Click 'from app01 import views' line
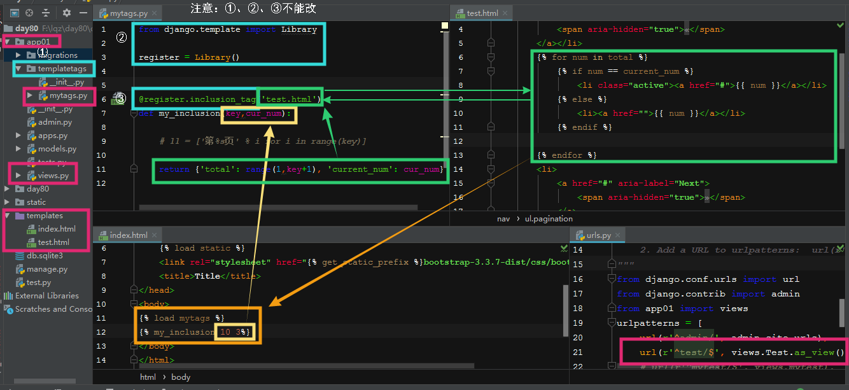The image size is (849, 390). click(682, 308)
